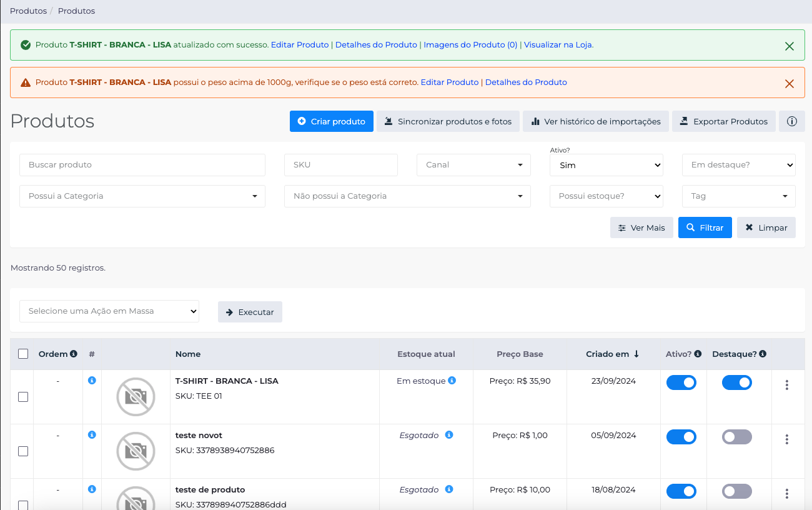Expand the Possui a Categoria dropdown
This screenshot has height=510, width=812.
click(142, 196)
